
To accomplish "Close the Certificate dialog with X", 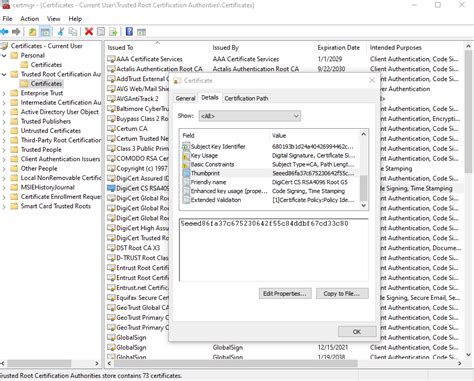I will tap(372, 80).
